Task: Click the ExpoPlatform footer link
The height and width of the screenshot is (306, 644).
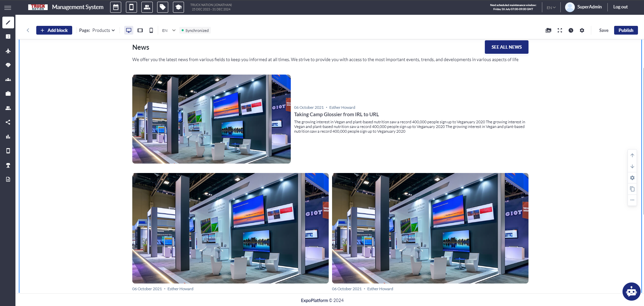Action: pyautogui.click(x=314, y=300)
